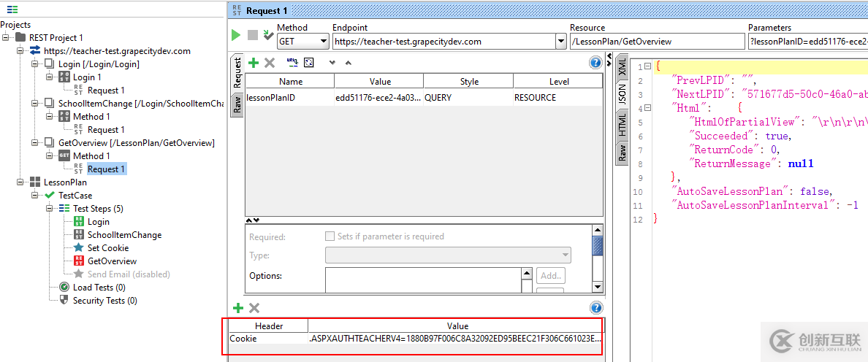Add a new header with green plus

click(x=238, y=308)
